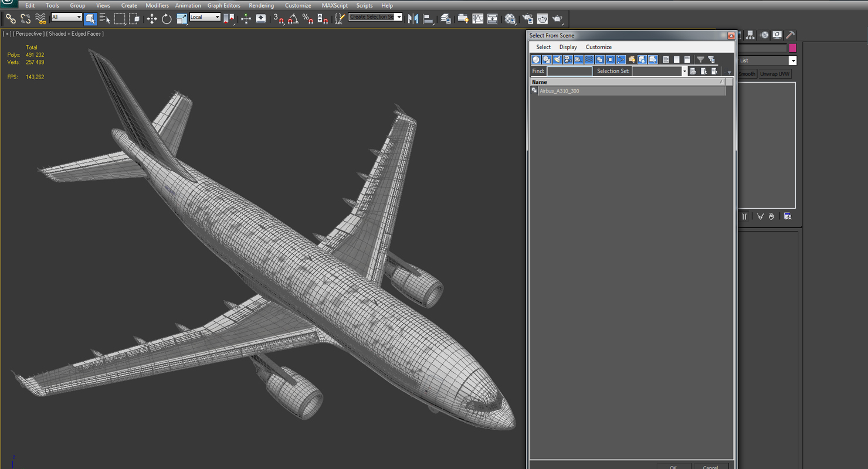Click Select None icon in dialog
This screenshot has height=469, width=868.
pyautogui.click(x=676, y=59)
